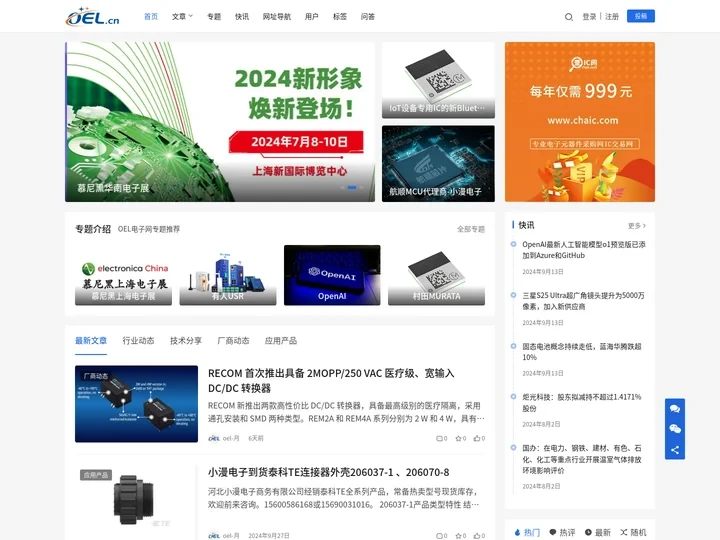Click the 2024新形象 carousel banner
This screenshot has height=540, width=720.
pyautogui.click(x=220, y=122)
